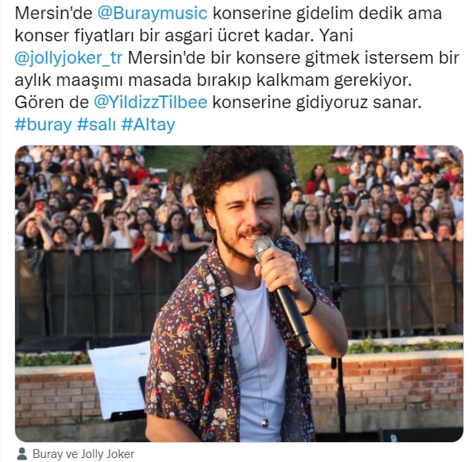Click the tagged people person icon
This screenshot has height=462, width=476.
21,454
